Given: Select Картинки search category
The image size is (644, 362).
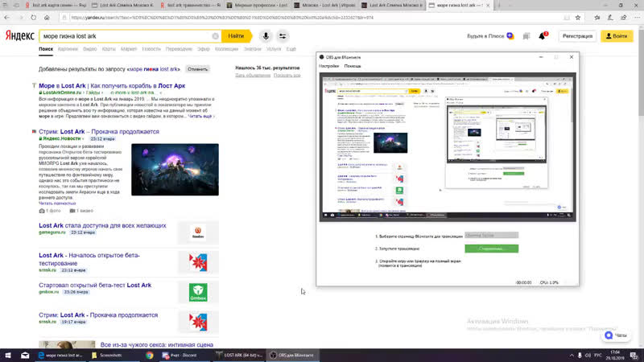Looking at the screenshot, I should [68, 49].
